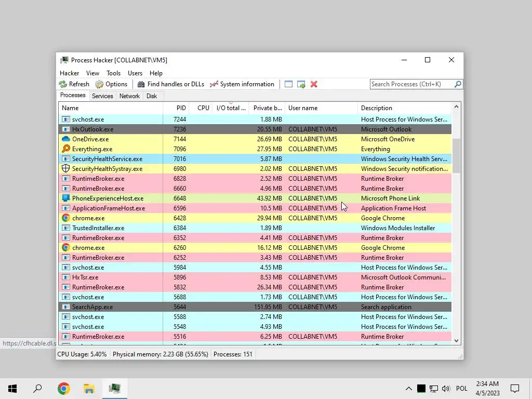Click the scrollbar down arrow
Screen dimensions: 532x399
[x=456, y=341]
